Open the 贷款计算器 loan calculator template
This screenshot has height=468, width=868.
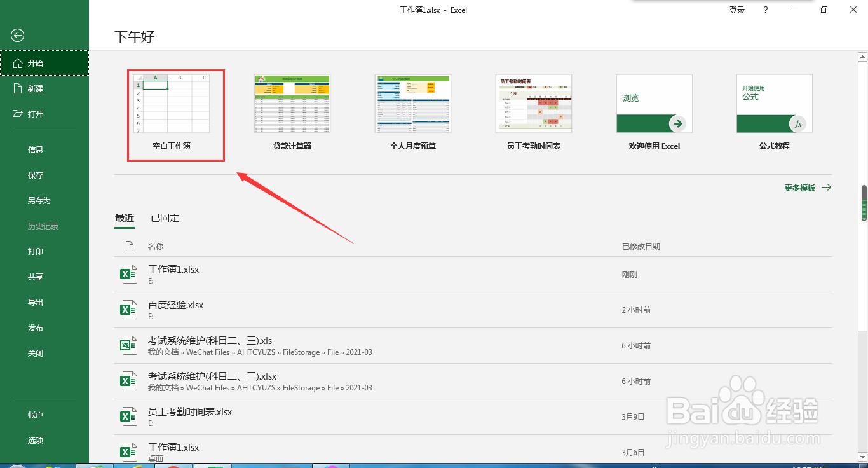pyautogui.click(x=292, y=104)
